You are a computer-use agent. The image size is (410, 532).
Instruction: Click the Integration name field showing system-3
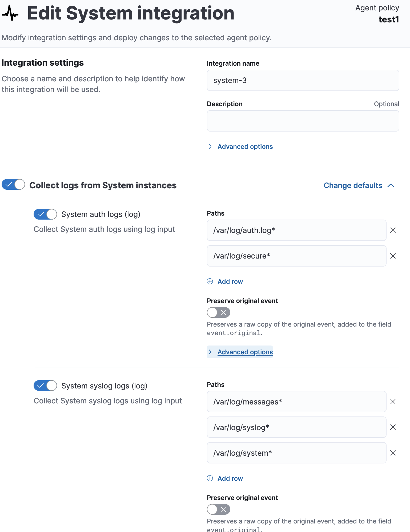(x=303, y=80)
